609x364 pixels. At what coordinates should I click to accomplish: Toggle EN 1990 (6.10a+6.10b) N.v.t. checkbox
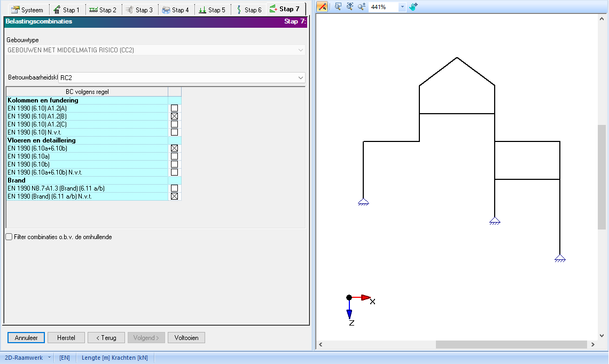pyautogui.click(x=174, y=172)
